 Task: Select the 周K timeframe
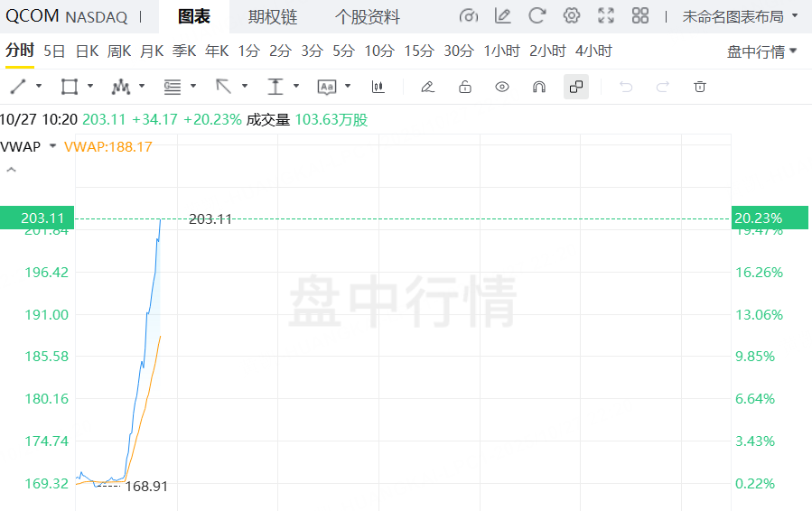(119, 51)
